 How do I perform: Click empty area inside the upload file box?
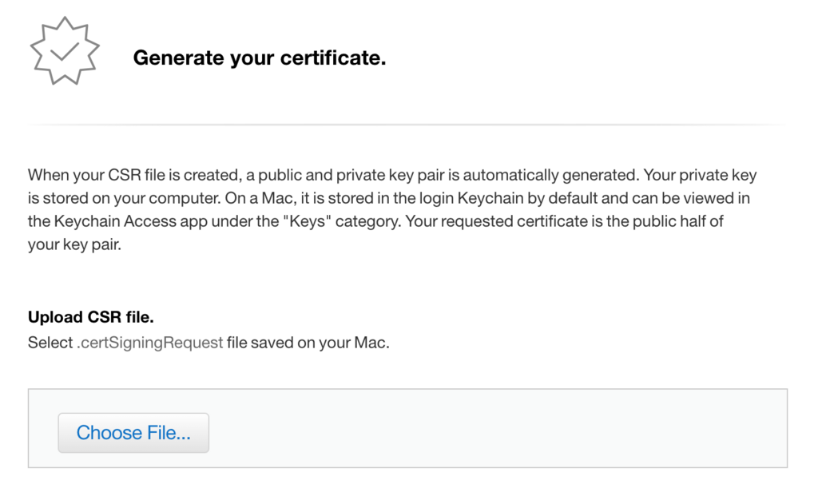[x=495, y=428]
